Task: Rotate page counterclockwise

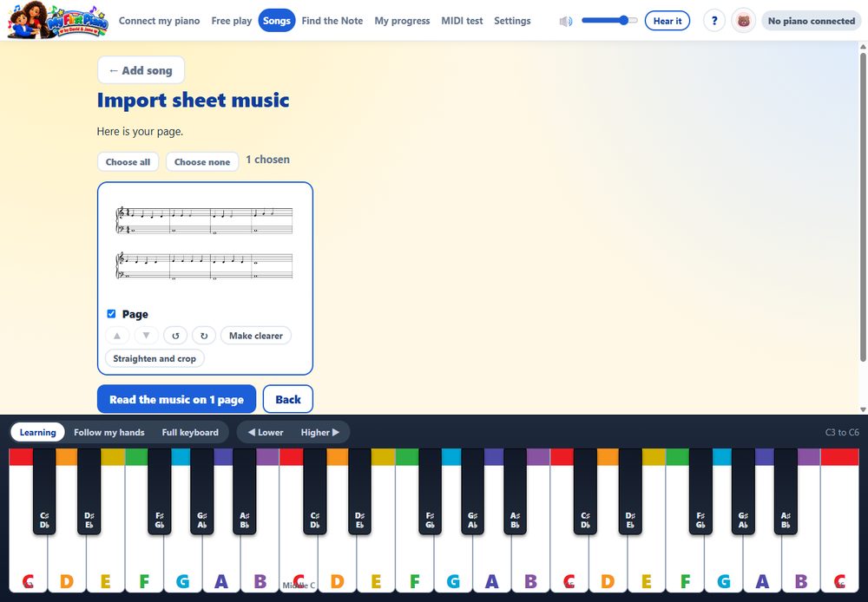Action: [x=175, y=336]
